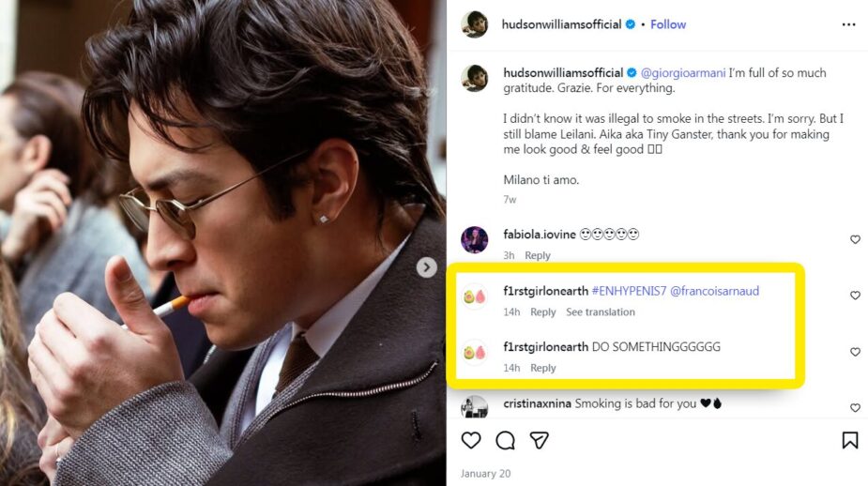Like the post with heart icon
Viewport: 868px width, 486px height.
pyautogui.click(x=471, y=440)
